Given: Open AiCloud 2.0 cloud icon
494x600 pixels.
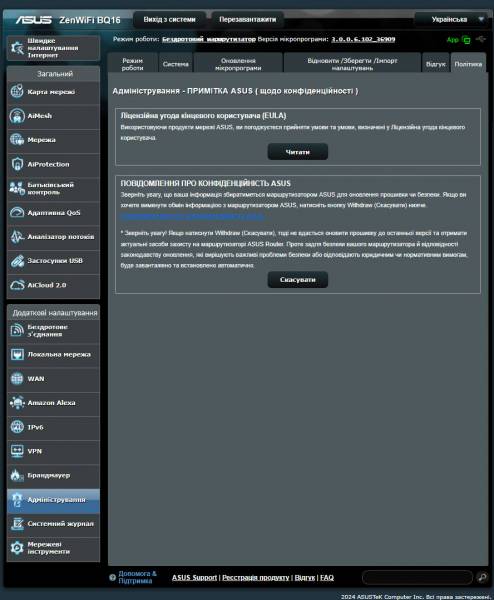Looking at the screenshot, I should point(17,285).
